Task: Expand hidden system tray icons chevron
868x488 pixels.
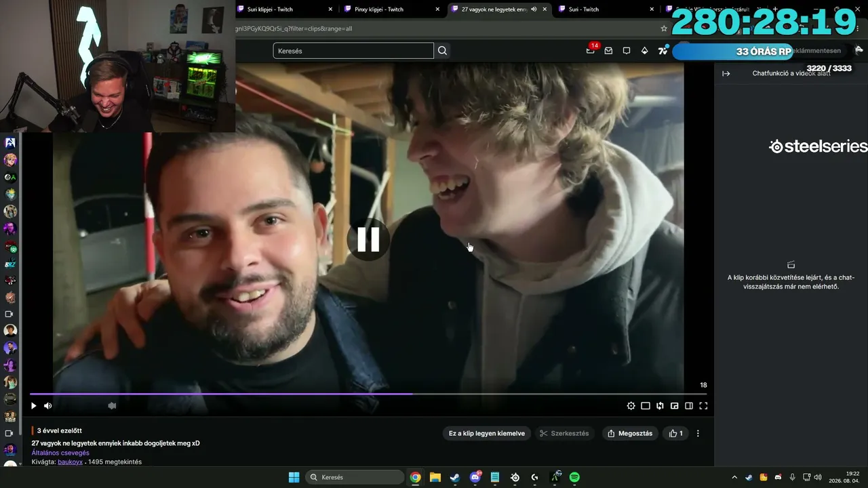Action: coord(734,477)
